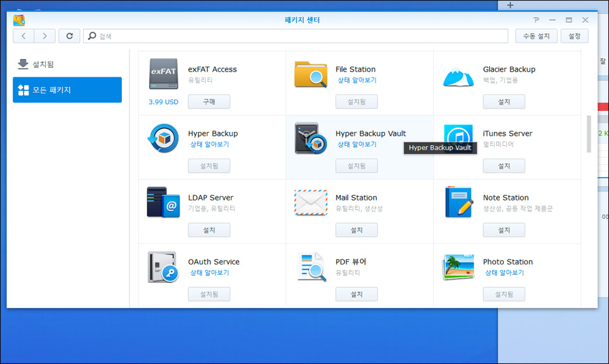Click the exFAT Access package icon
Screen dimensions: 609x364
(x=164, y=74)
